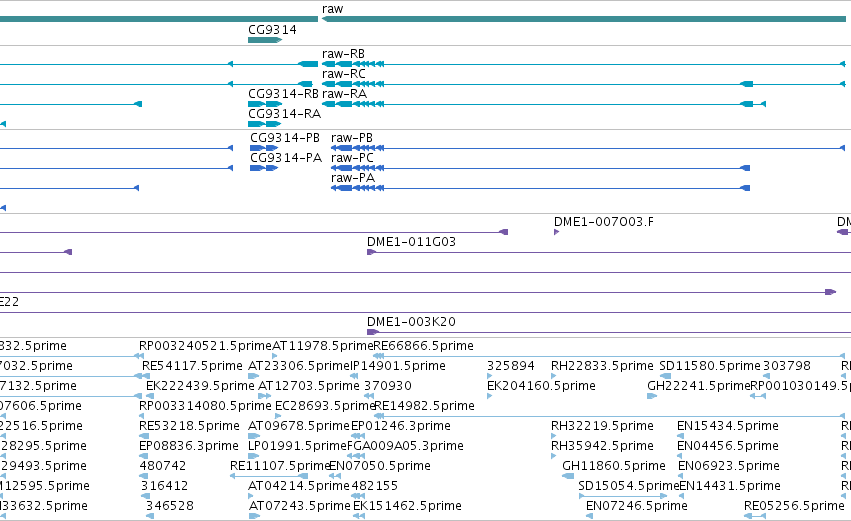851x521 pixels.
Task: Click the raw-RA transcript label
Action: [x=344, y=94]
